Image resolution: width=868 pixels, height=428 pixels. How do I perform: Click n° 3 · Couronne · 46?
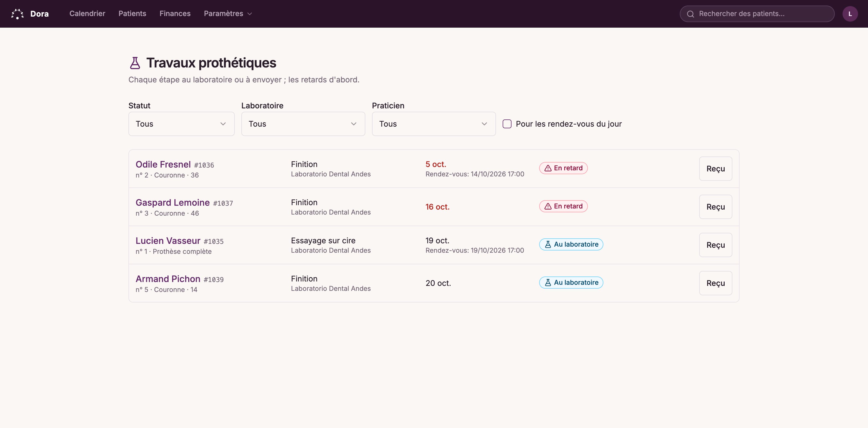point(167,213)
